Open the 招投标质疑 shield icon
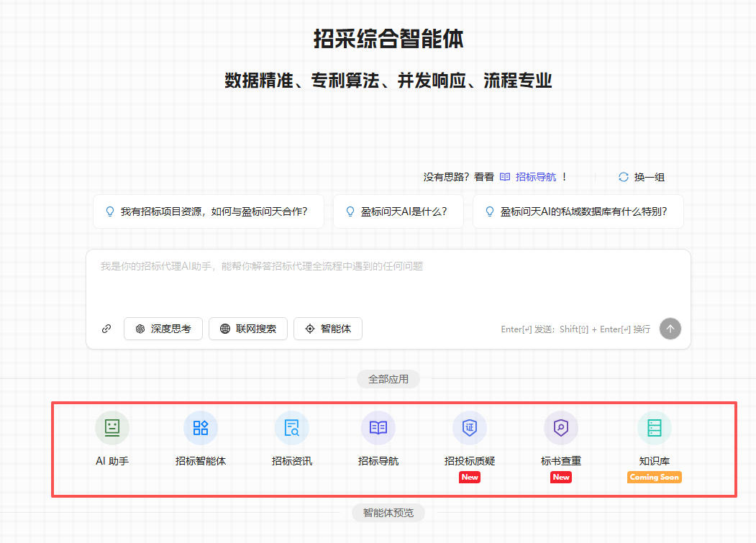756x543 pixels. 470,428
